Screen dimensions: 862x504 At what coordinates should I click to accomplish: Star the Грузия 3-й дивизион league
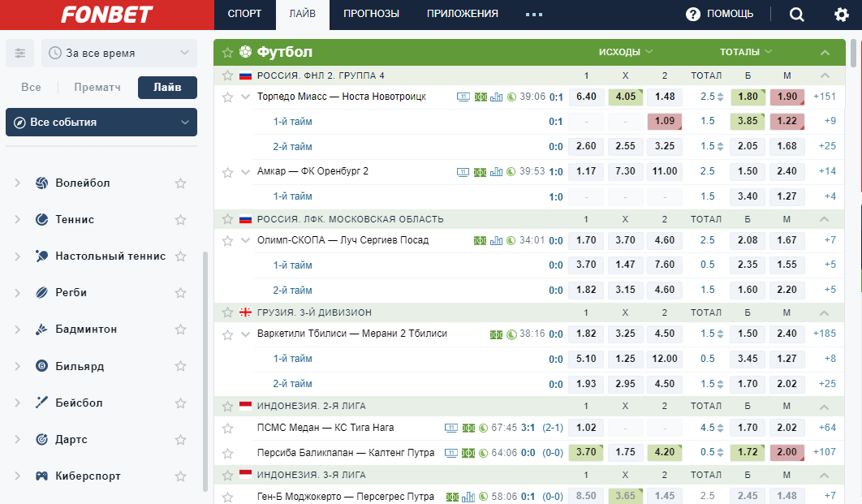[227, 312]
